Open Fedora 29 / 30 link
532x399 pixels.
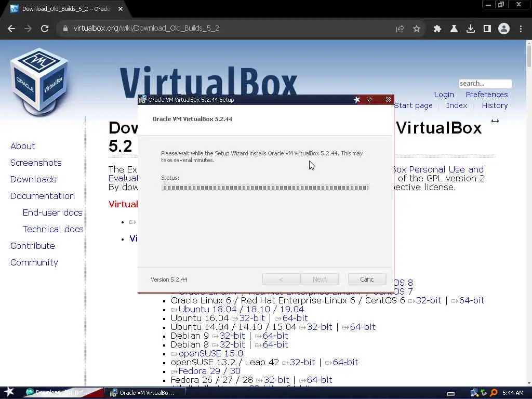[x=209, y=371]
